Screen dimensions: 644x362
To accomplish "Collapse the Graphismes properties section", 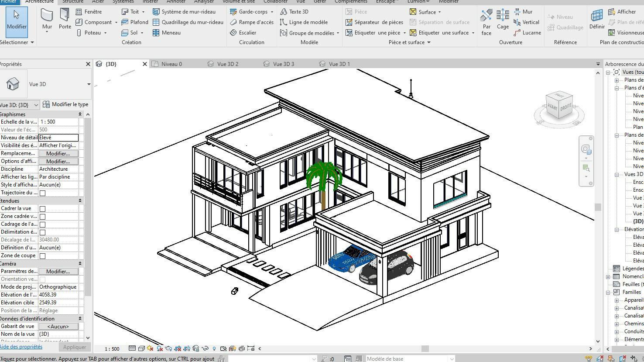I will coord(80,114).
